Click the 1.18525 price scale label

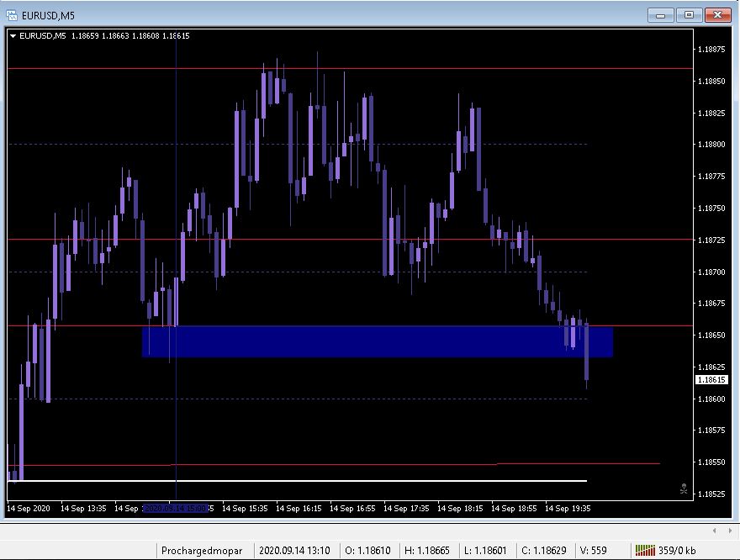click(x=711, y=494)
